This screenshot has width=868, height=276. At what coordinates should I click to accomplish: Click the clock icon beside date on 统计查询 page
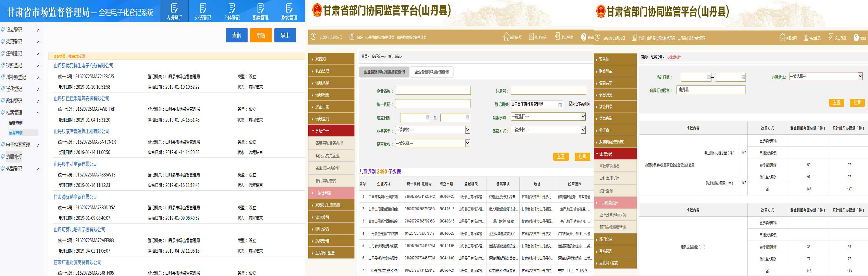[313, 36]
